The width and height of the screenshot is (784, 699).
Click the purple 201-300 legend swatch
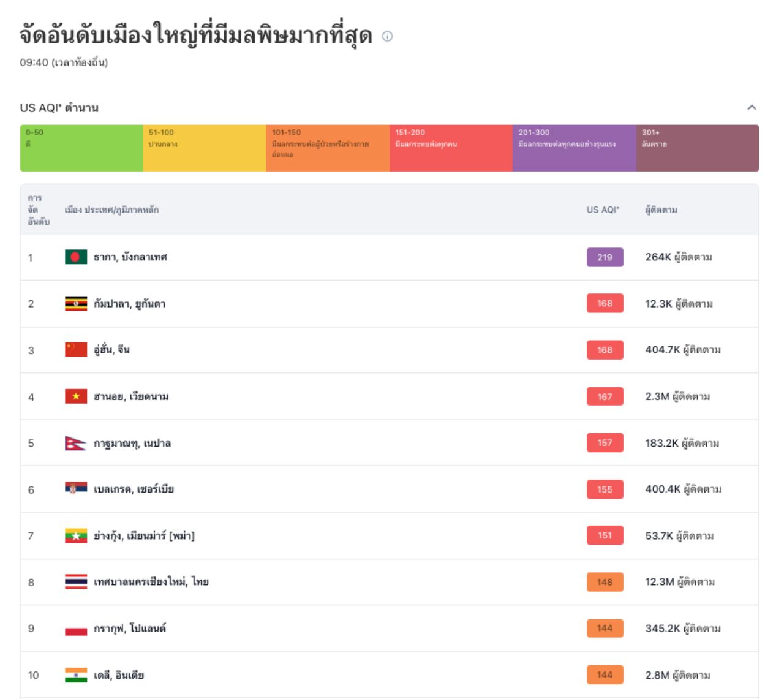click(574, 148)
